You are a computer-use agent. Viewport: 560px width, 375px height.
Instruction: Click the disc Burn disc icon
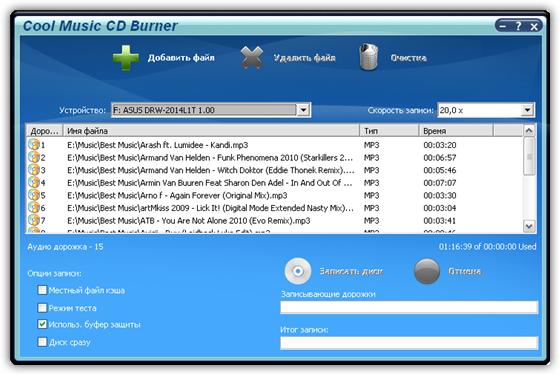(298, 271)
